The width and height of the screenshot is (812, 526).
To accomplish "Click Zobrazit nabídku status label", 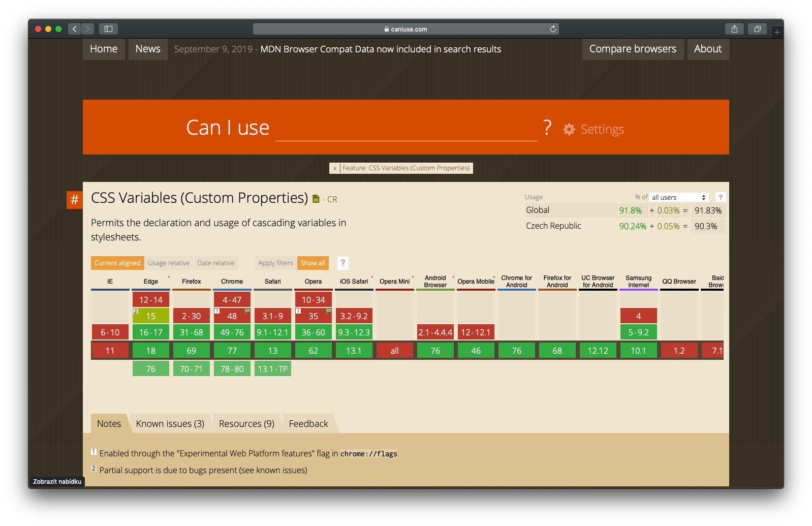I will click(57, 482).
